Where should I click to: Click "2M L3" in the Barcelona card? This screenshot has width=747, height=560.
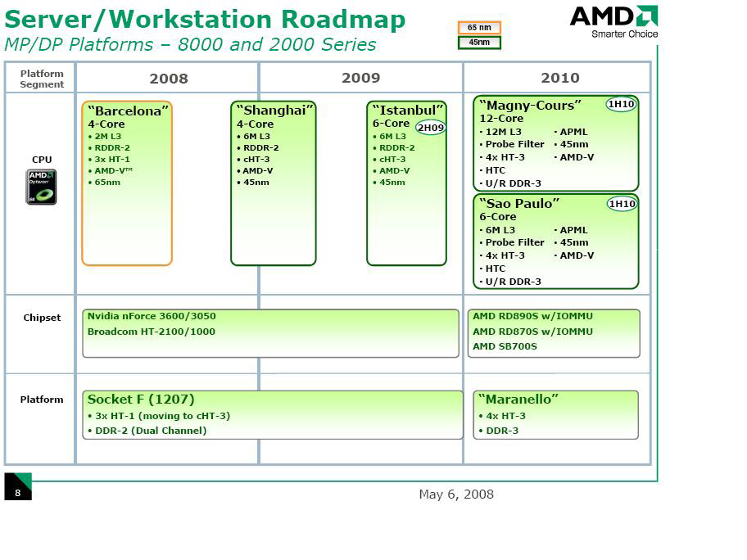click(x=107, y=136)
